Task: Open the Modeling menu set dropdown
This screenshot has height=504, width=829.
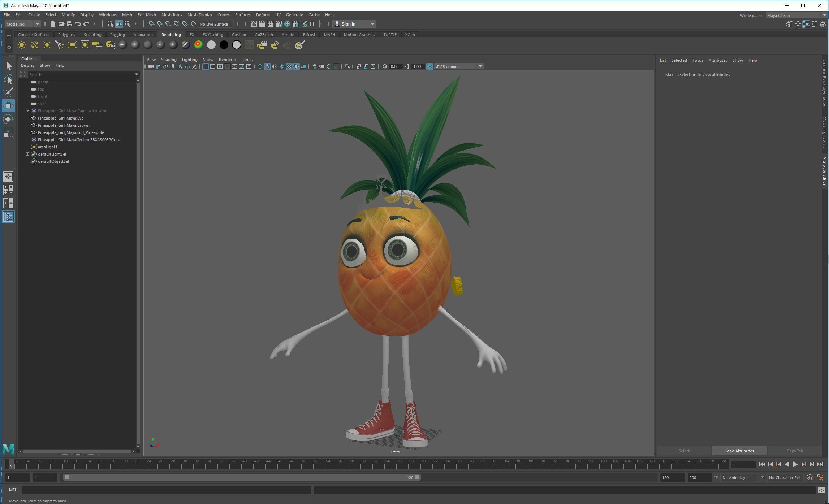Action: 23,24
